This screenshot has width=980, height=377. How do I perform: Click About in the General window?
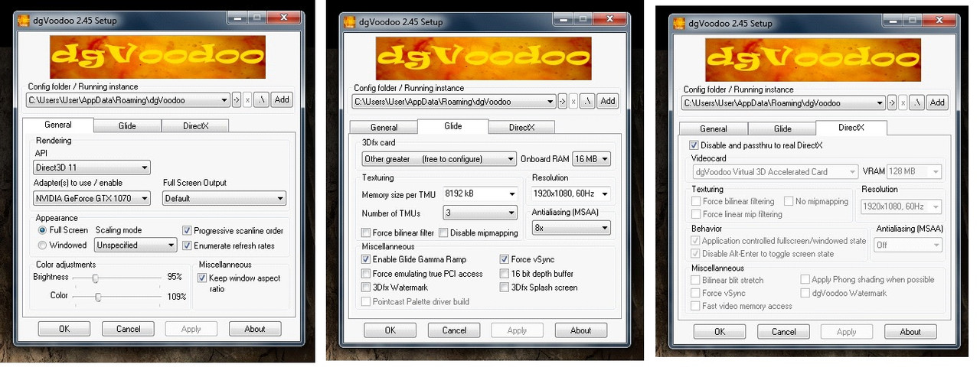coord(255,329)
